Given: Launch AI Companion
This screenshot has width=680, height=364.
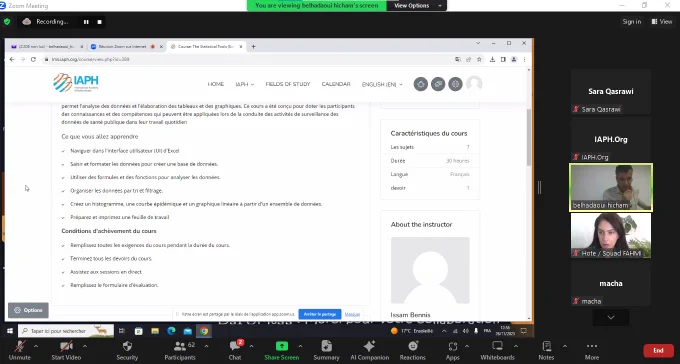Looking at the screenshot, I should [369, 351].
